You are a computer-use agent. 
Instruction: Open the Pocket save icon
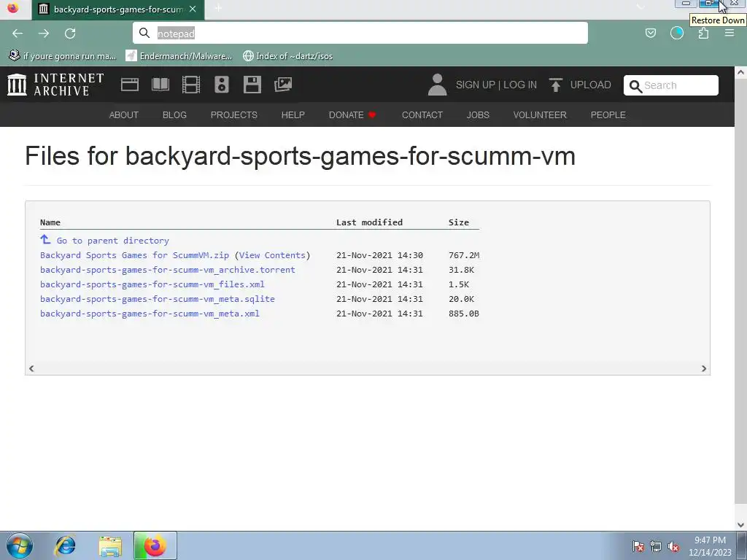[650, 33]
